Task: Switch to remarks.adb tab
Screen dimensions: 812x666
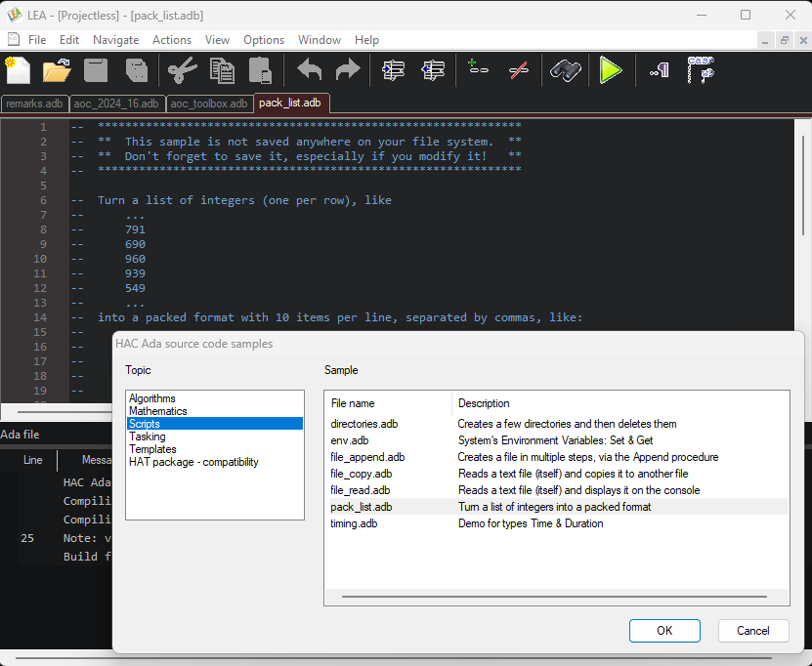Action: (34, 104)
